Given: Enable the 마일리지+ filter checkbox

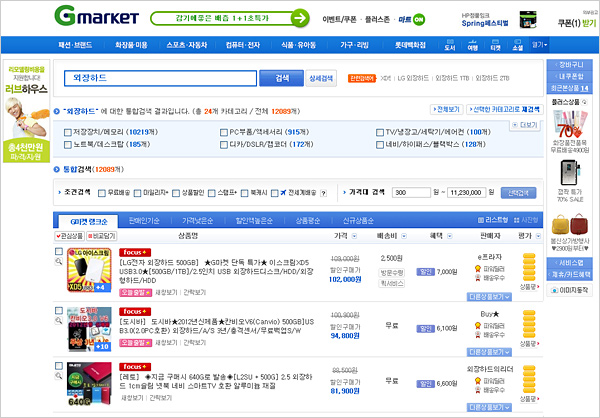Looking at the screenshot, I should [x=137, y=193].
